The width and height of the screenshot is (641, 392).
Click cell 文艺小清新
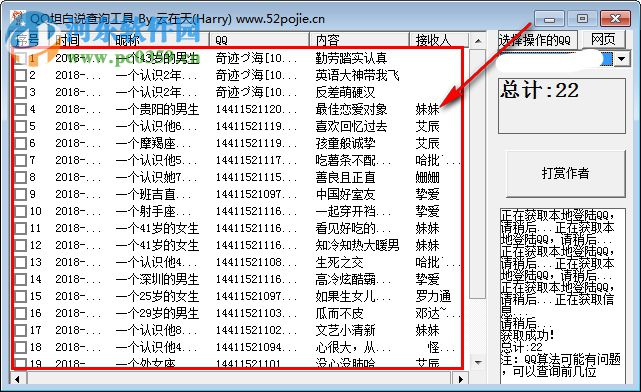[345, 330]
